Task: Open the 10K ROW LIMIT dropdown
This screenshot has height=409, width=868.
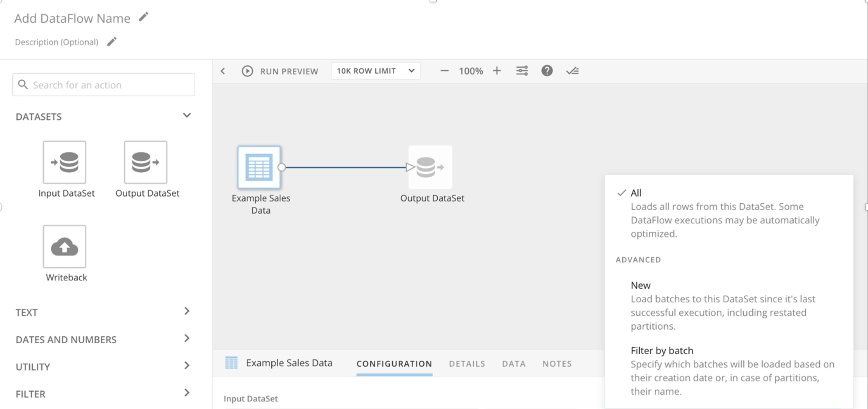Action: (375, 71)
